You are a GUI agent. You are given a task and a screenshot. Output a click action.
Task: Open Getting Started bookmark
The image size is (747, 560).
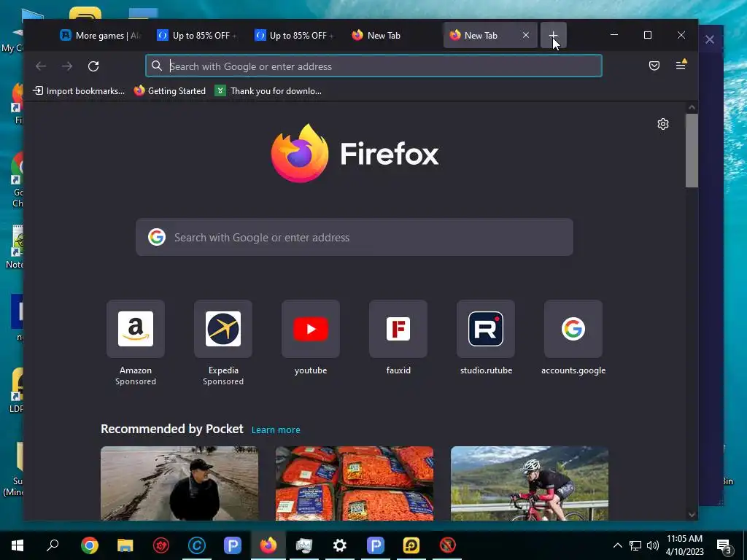(x=169, y=91)
